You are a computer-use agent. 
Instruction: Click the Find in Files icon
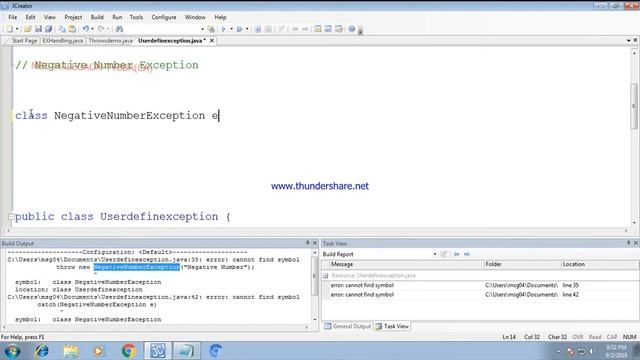click(211, 29)
